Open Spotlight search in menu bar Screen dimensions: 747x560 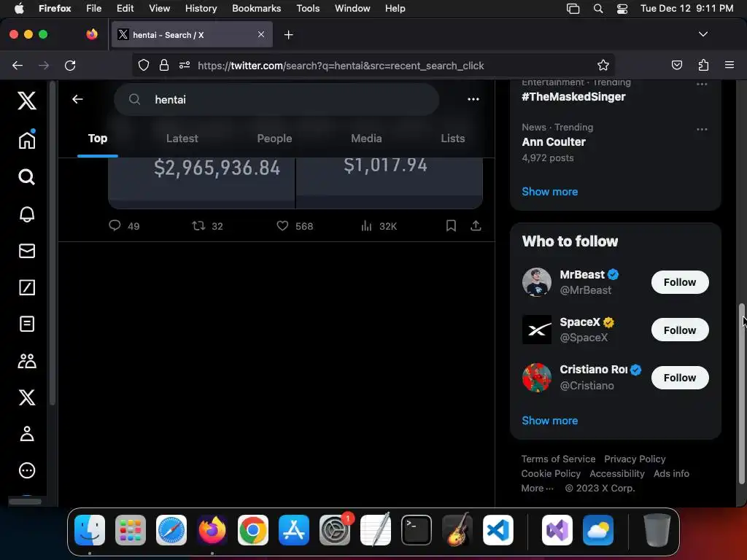pos(598,8)
